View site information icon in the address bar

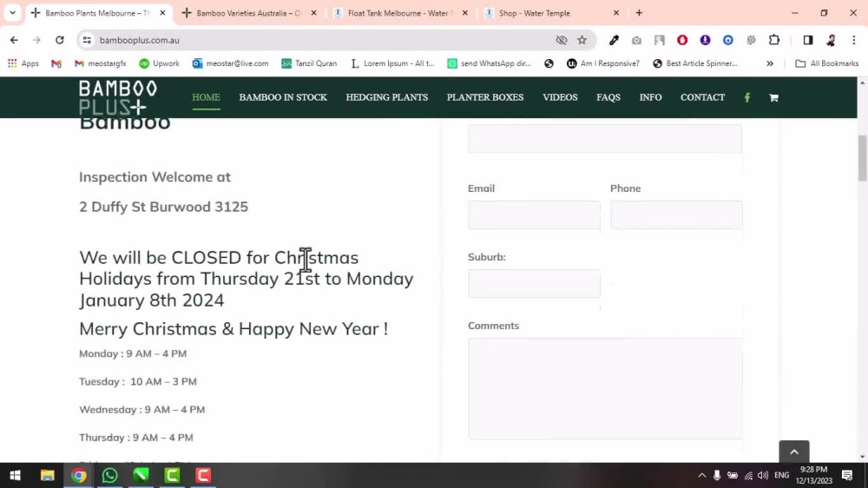tap(87, 40)
